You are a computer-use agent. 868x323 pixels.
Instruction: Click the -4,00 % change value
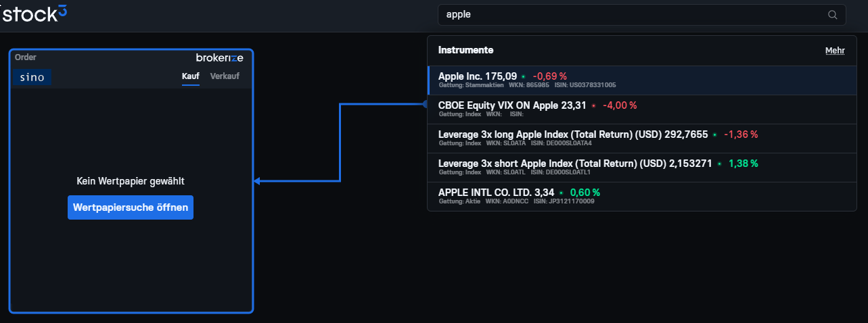click(x=620, y=105)
